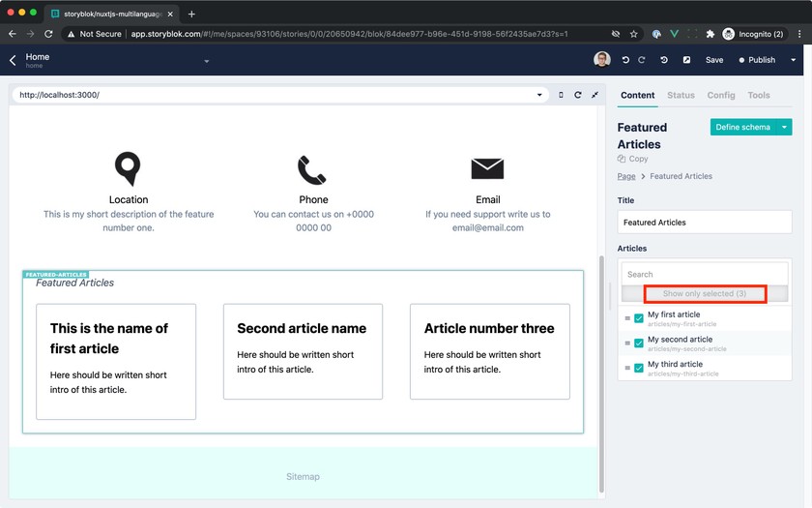
Task: Click the Title input field
Action: tap(705, 223)
